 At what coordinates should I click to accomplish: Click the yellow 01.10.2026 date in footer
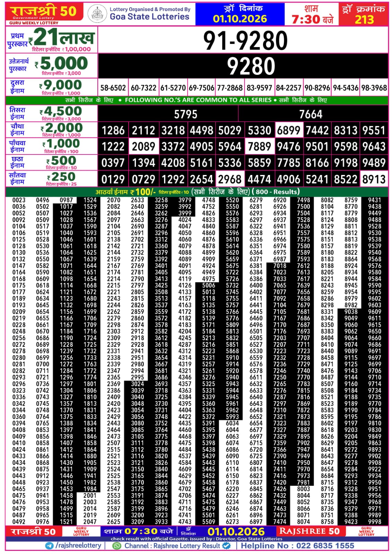click(x=236, y=531)
